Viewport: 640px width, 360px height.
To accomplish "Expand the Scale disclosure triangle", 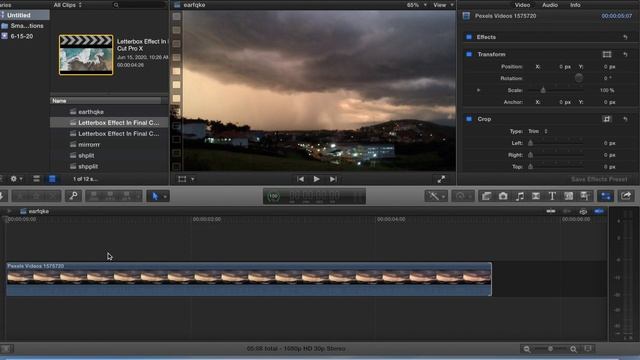I will click(478, 90).
